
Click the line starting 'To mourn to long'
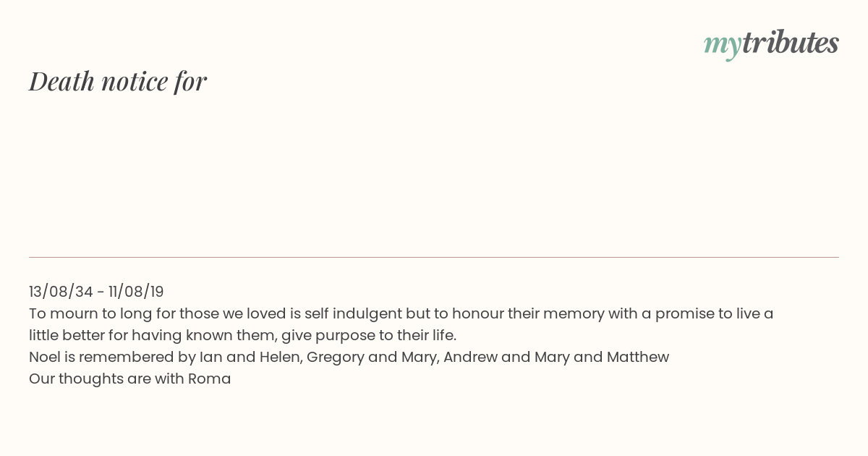401,313
